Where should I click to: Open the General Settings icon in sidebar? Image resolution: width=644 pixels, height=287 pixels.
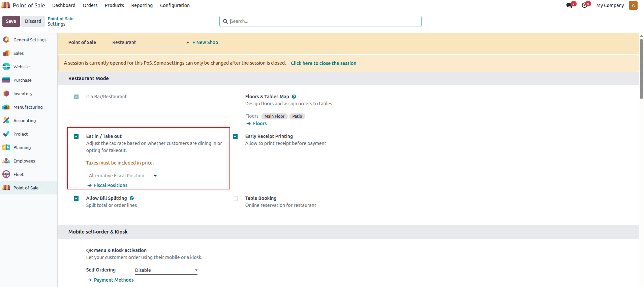6,40
